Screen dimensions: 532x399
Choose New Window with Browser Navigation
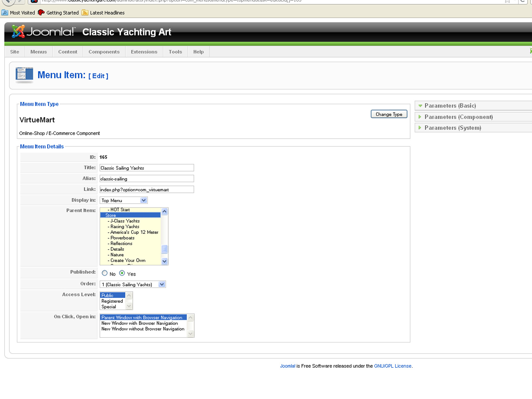click(144, 323)
